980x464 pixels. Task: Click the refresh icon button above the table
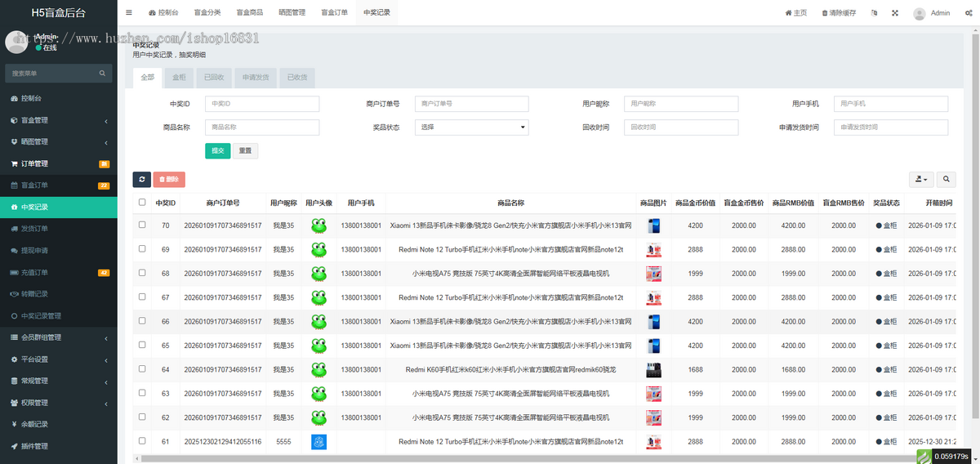click(141, 179)
